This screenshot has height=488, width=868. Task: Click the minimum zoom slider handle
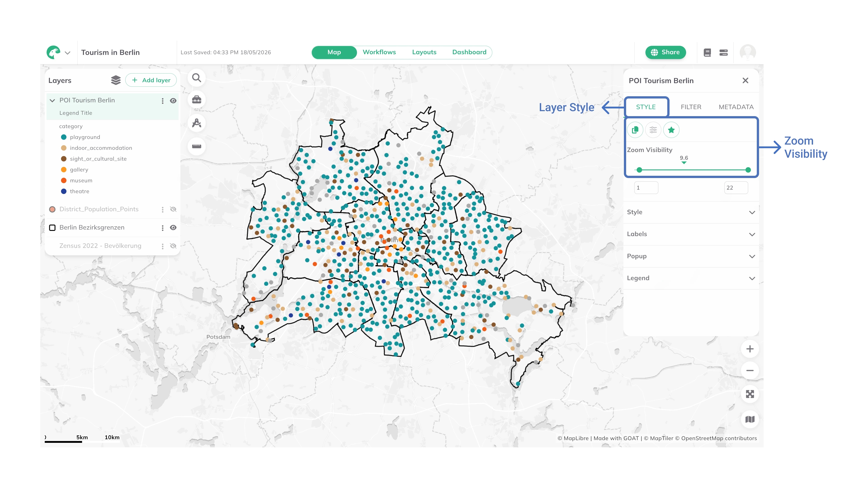pyautogui.click(x=639, y=170)
